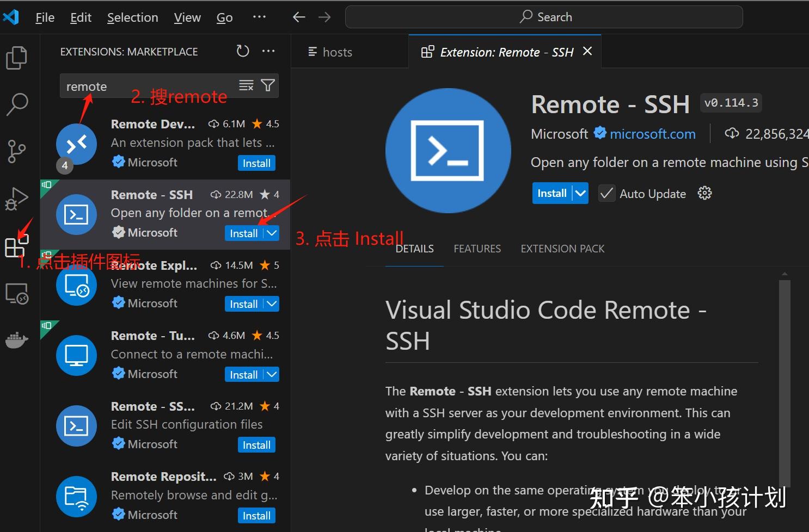Viewport: 809px width, 532px height.
Task: Select the Search icon in activity bar
Action: (17, 104)
